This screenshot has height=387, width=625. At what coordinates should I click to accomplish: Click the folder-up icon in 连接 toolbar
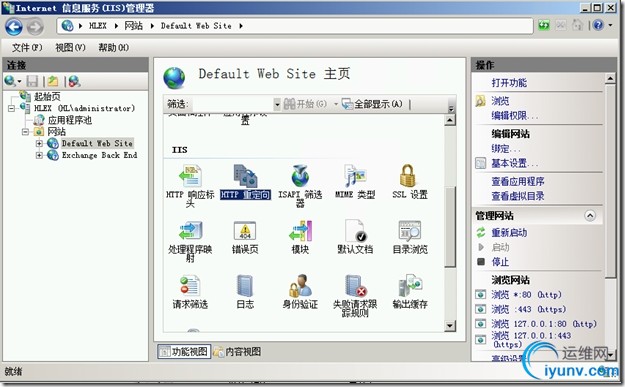pos(53,81)
